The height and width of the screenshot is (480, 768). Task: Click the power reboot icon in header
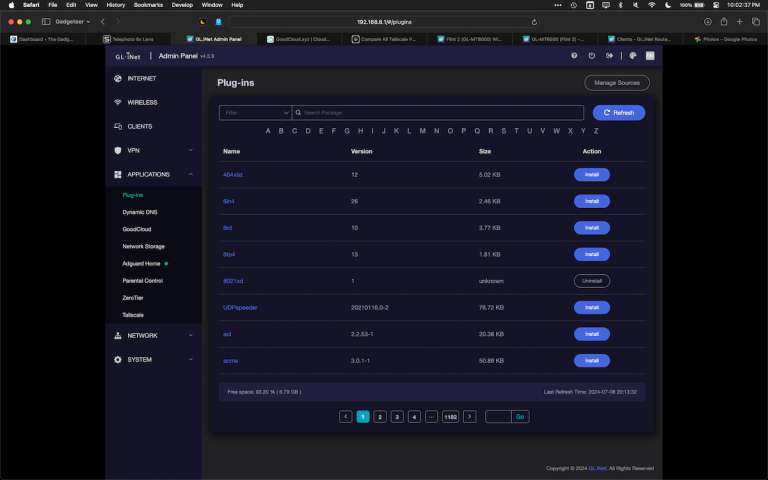(592, 56)
